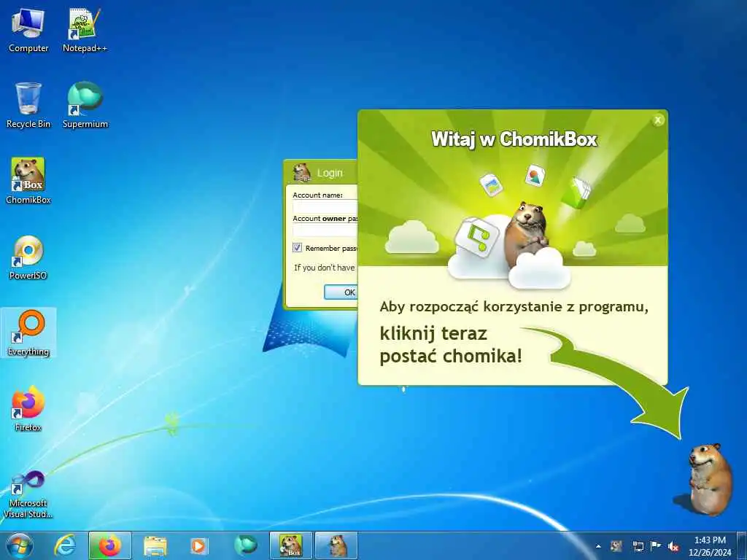The height and width of the screenshot is (560, 747).
Task: Click the hamster icon in Login title bar
Action: point(301,172)
